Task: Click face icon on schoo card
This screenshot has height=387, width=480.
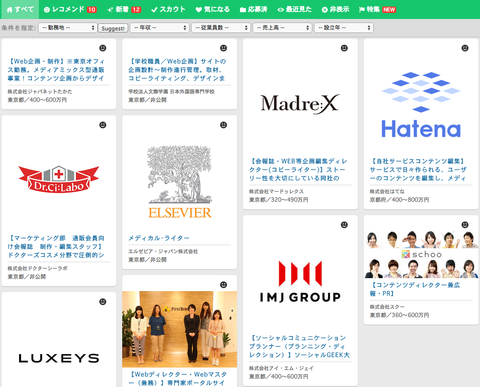Action: pyautogui.click(x=465, y=225)
